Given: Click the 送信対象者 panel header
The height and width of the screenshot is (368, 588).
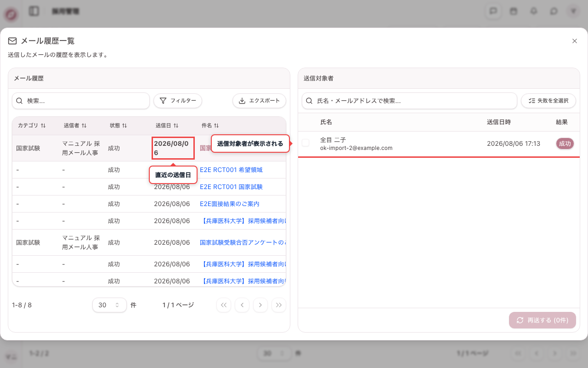Looking at the screenshot, I should click(x=439, y=78).
